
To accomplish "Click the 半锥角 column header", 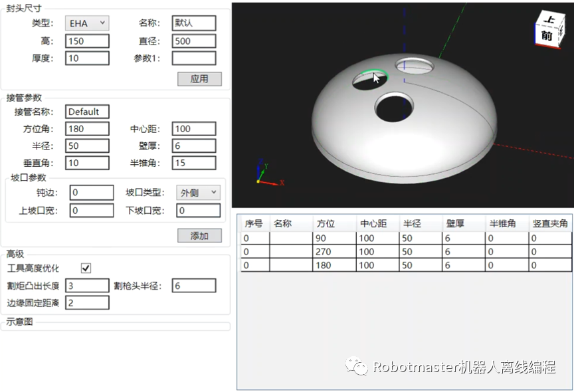I will point(506,224).
